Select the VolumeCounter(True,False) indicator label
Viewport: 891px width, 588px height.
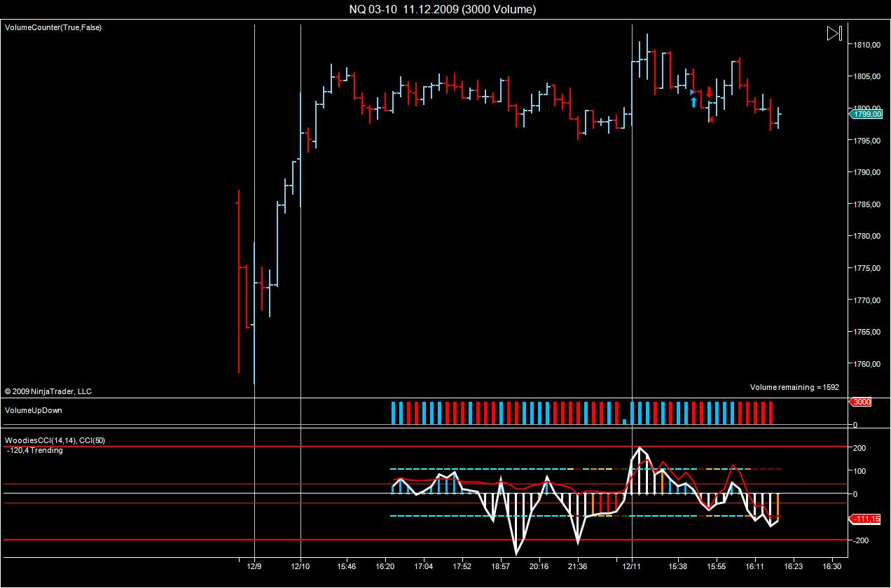pyautogui.click(x=53, y=27)
